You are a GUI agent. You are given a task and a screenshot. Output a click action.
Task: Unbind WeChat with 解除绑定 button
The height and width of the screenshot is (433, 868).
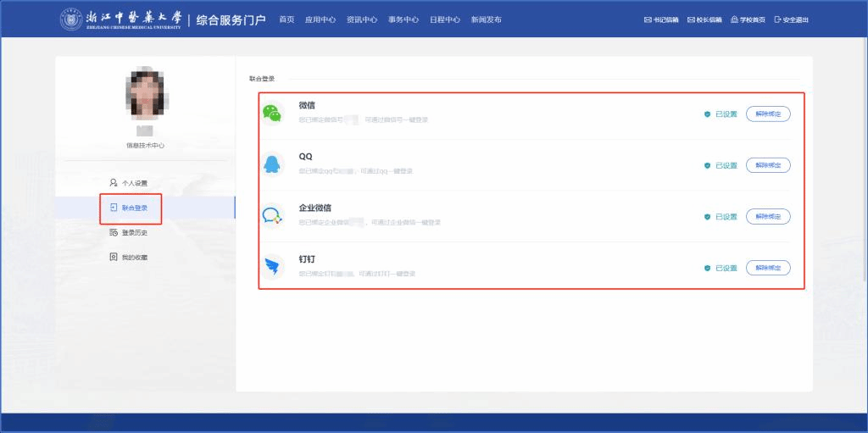pyautogui.click(x=768, y=114)
